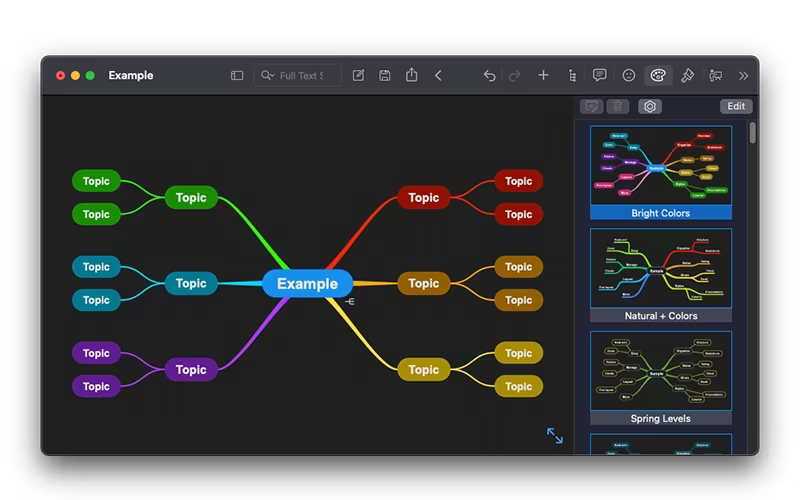Open the emoji smiley icon picker
The width and height of the screenshot is (800, 500).
click(x=629, y=76)
